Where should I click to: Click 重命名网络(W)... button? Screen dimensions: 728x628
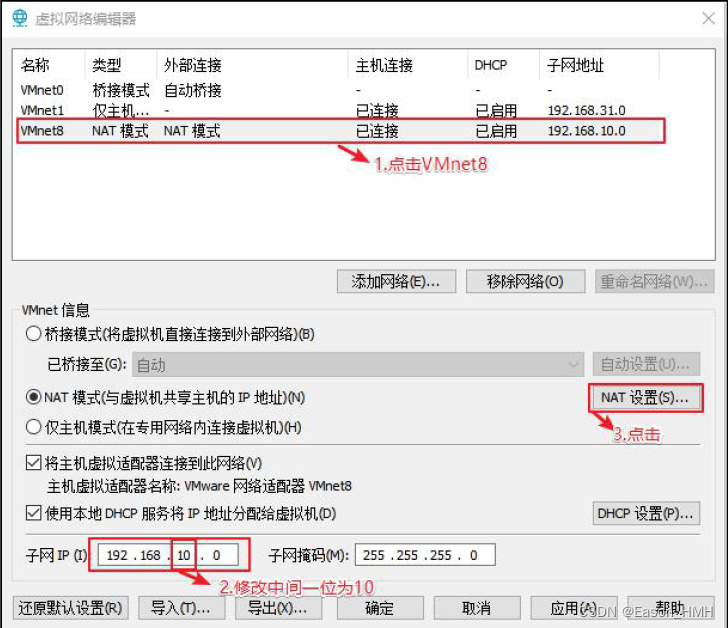[x=654, y=281]
